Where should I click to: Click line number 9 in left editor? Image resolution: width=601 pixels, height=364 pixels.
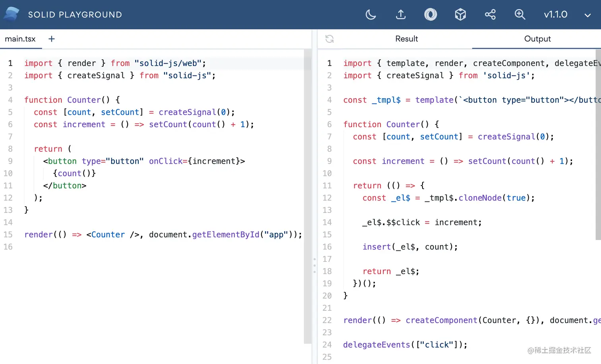point(10,161)
